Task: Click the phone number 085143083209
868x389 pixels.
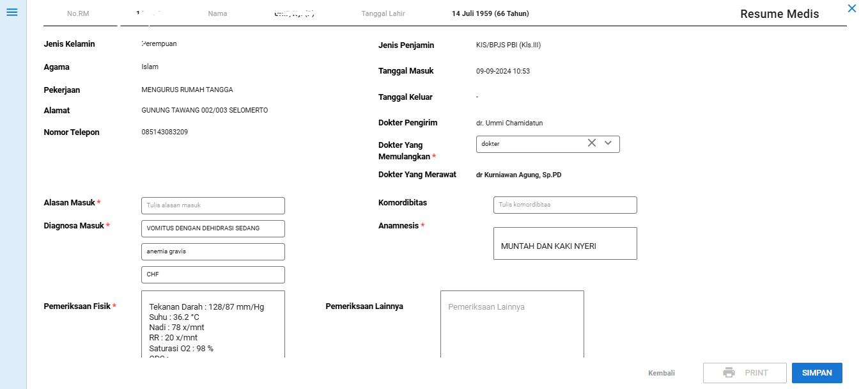Action: point(165,132)
